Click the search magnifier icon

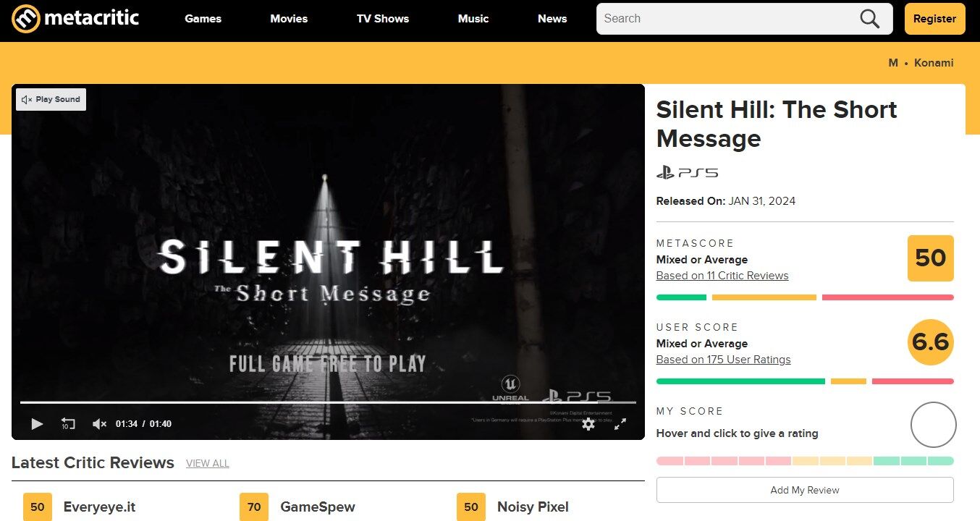pyautogui.click(x=869, y=19)
